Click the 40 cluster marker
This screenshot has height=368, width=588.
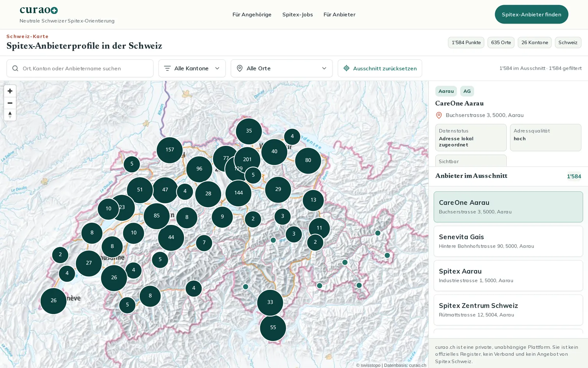[274, 152]
